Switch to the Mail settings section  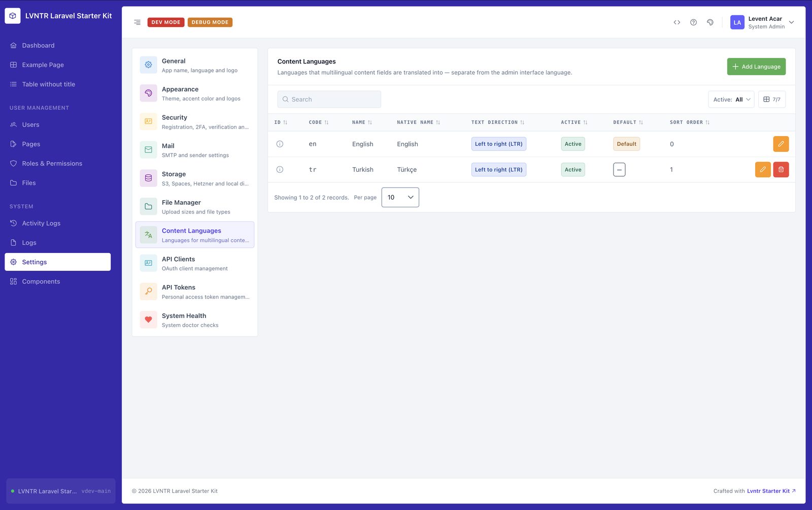coord(195,150)
